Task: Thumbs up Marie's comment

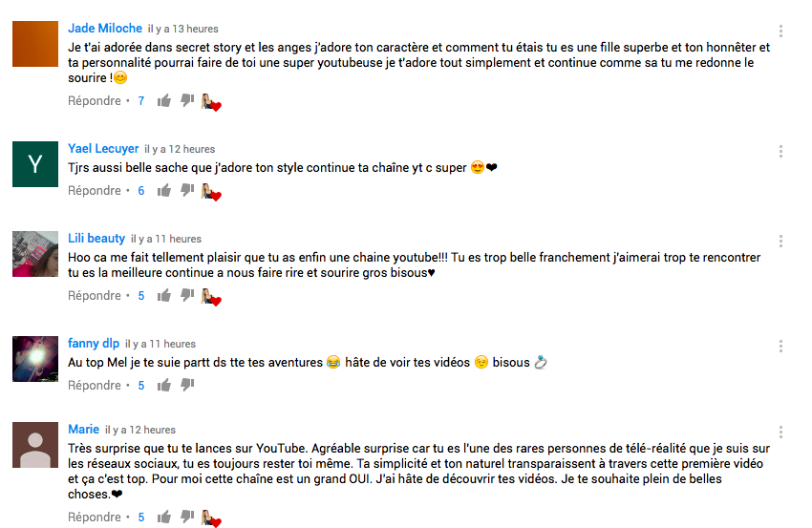Action: pyautogui.click(x=164, y=517)
